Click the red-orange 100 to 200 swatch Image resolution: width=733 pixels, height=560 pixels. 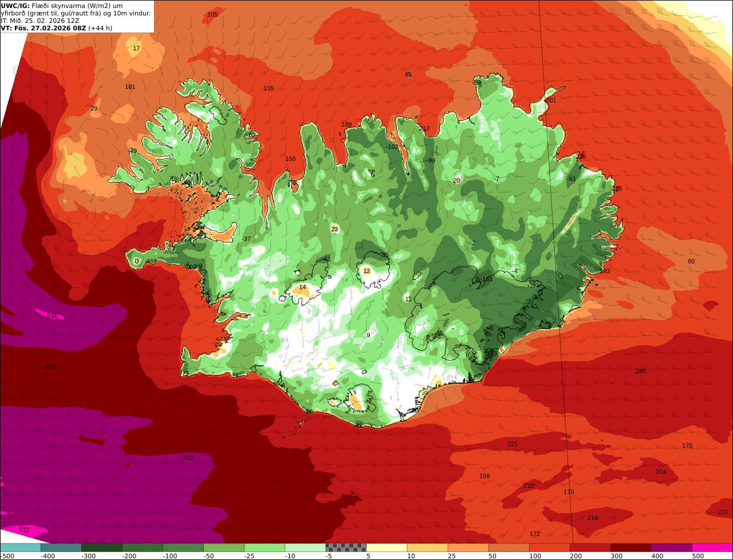coord(549,547)
